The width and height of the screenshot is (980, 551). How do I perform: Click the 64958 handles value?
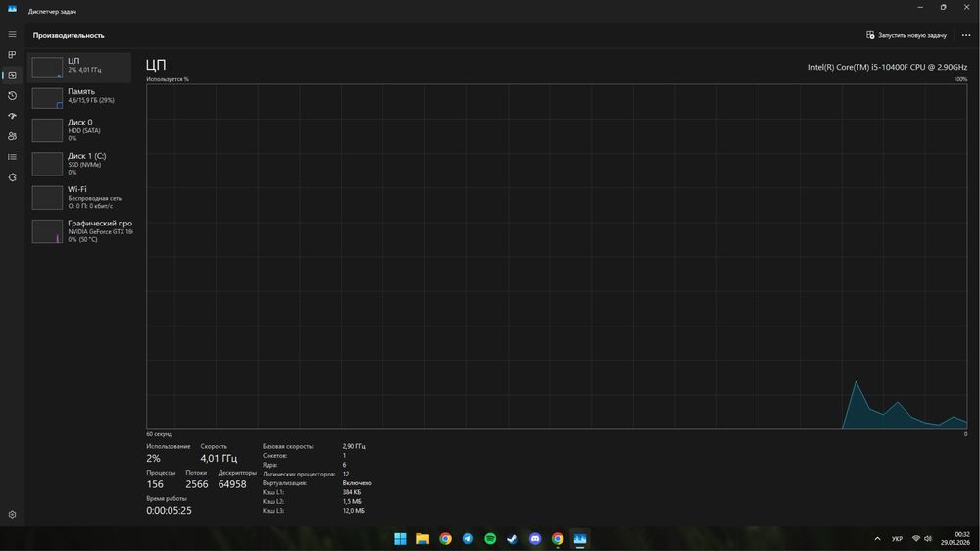(232, 484)
